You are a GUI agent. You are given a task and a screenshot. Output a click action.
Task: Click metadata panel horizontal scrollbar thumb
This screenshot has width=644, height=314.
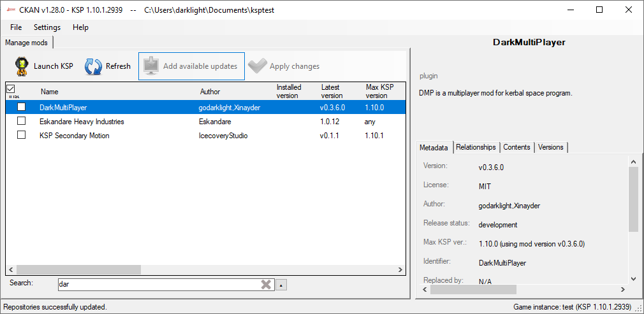coord(473,289)
